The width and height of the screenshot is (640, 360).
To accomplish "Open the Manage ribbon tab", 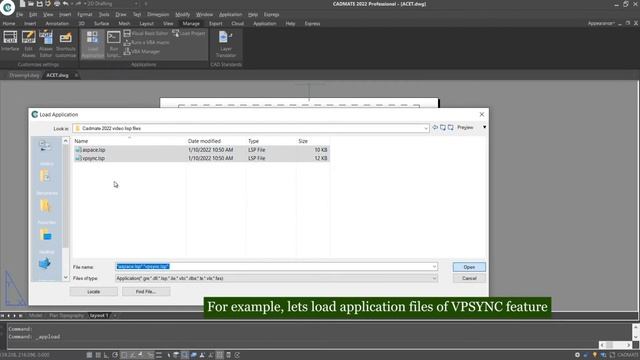I will click(x=191, y=23).
